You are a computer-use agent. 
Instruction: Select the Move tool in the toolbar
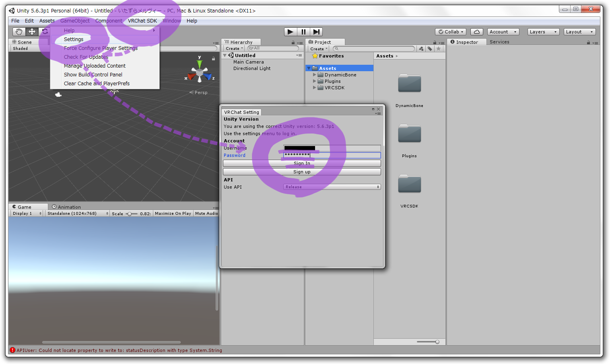point(32,31)
